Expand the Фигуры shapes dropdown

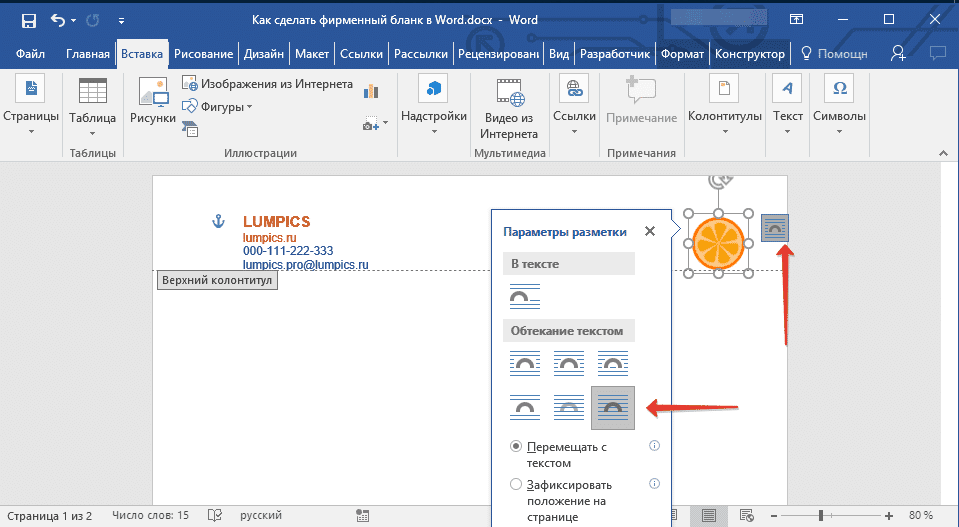(218, 106)
